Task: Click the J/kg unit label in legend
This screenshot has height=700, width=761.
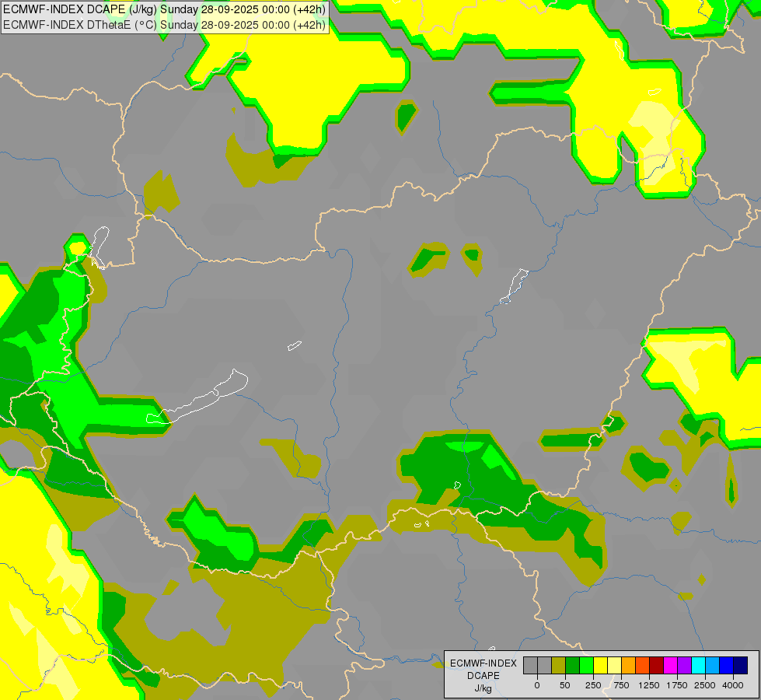Action: 483,688
